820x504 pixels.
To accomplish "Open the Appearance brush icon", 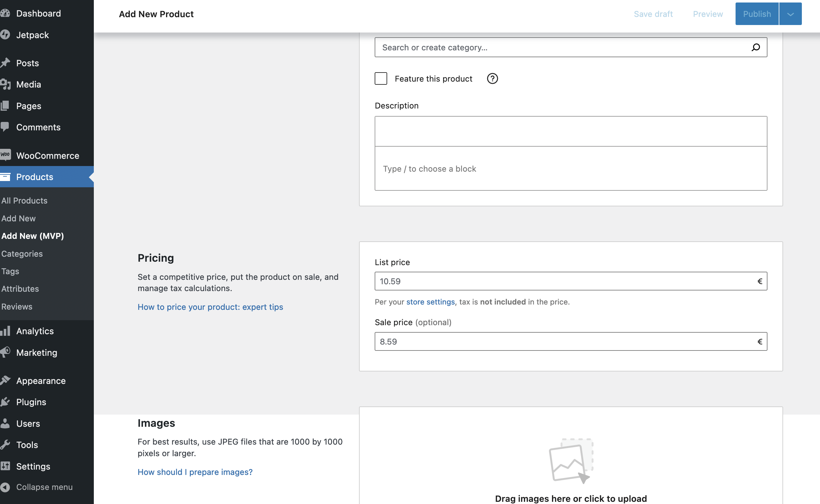I will point(6,380).
